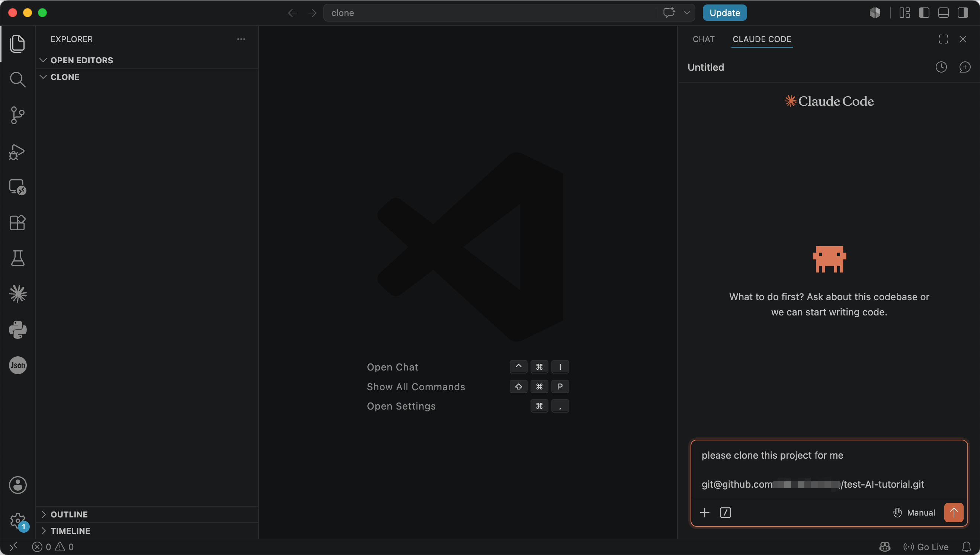980x555 pixels.
Task: Open the chat dropdown arrow in title bar
Action: pyautogui.click(x=687, y=13)
